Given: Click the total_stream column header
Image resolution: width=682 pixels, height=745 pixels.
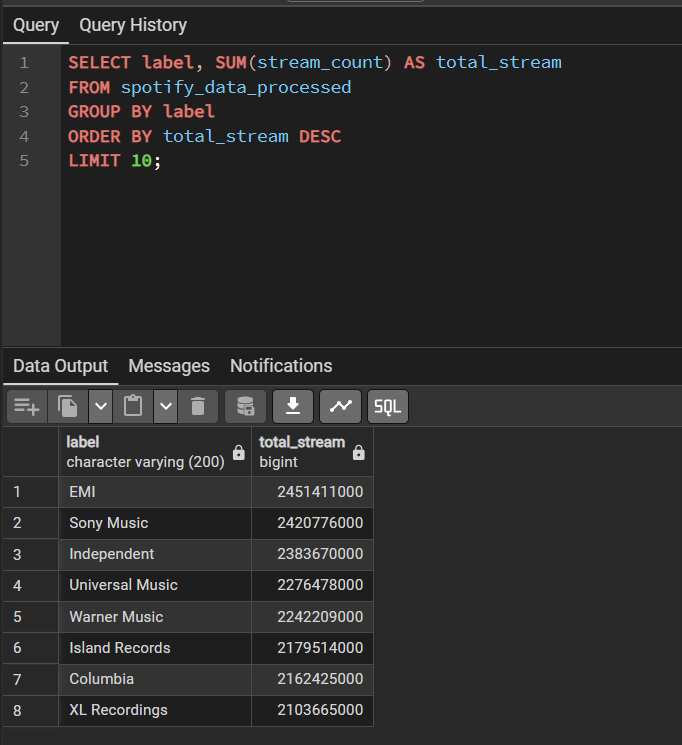Looking at the screenshot, I should click(x=312, y=452).
